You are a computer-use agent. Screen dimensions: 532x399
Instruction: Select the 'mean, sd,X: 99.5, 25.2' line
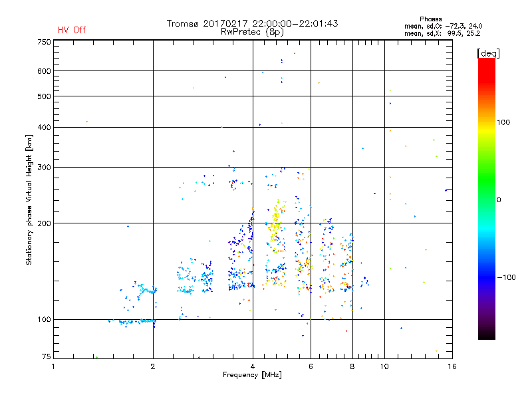442,34
